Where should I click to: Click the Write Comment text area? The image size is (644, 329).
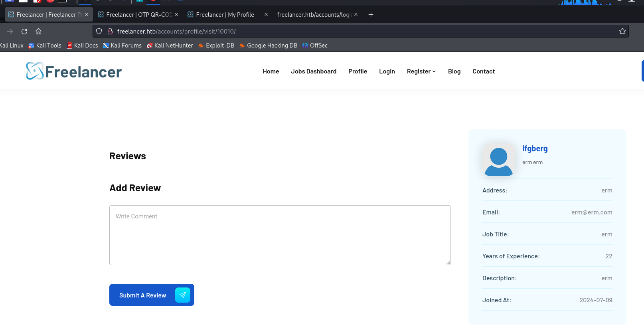280,235
